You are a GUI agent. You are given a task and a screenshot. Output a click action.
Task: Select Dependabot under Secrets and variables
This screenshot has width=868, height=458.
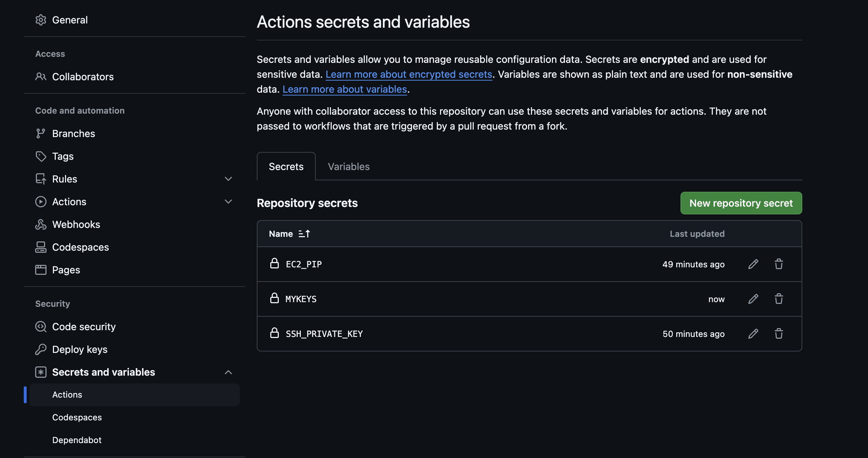77,440
